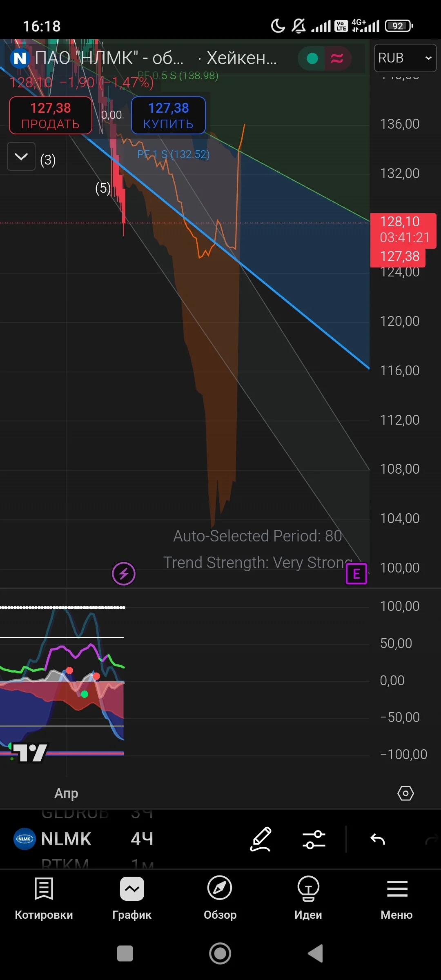Open the 4Ч timeframe selector
The height and width of the screenshot is (980, 441).
click(142, 839)
